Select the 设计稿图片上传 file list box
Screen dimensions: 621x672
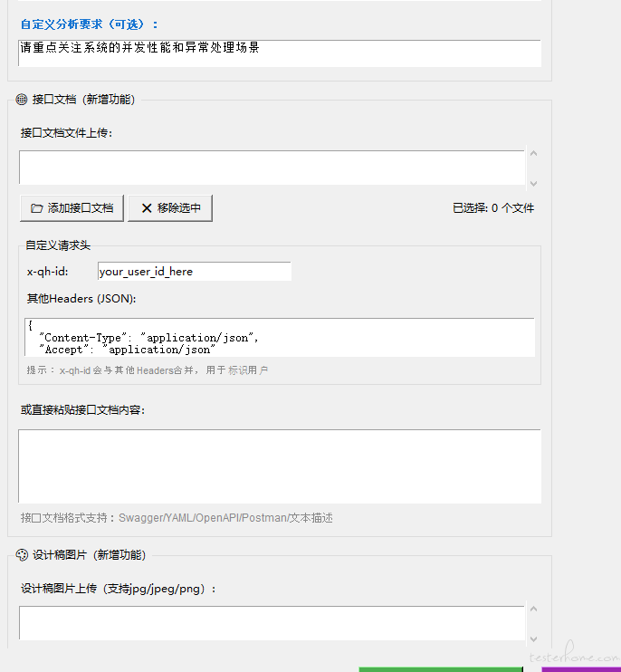click(x=272, y=623)
